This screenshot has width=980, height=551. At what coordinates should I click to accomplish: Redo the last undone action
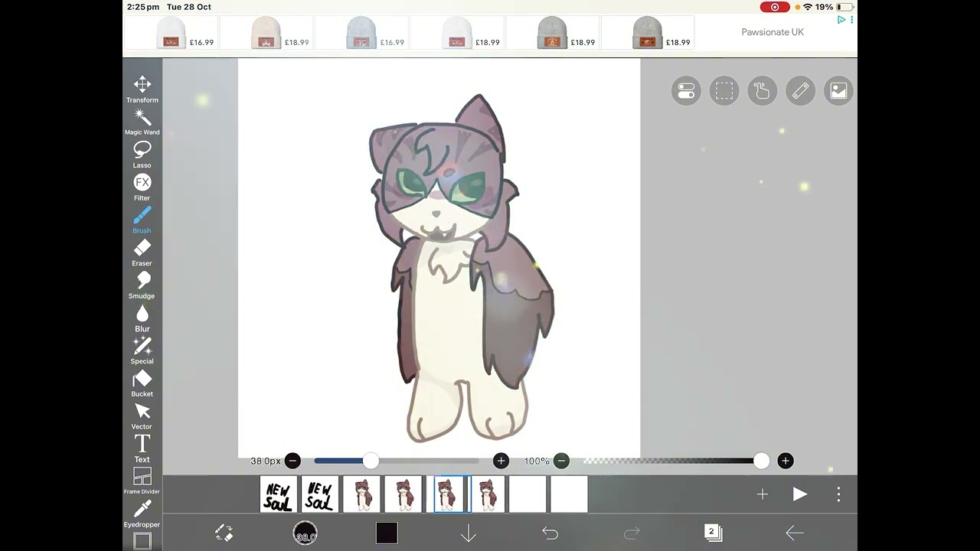(632, 533)
